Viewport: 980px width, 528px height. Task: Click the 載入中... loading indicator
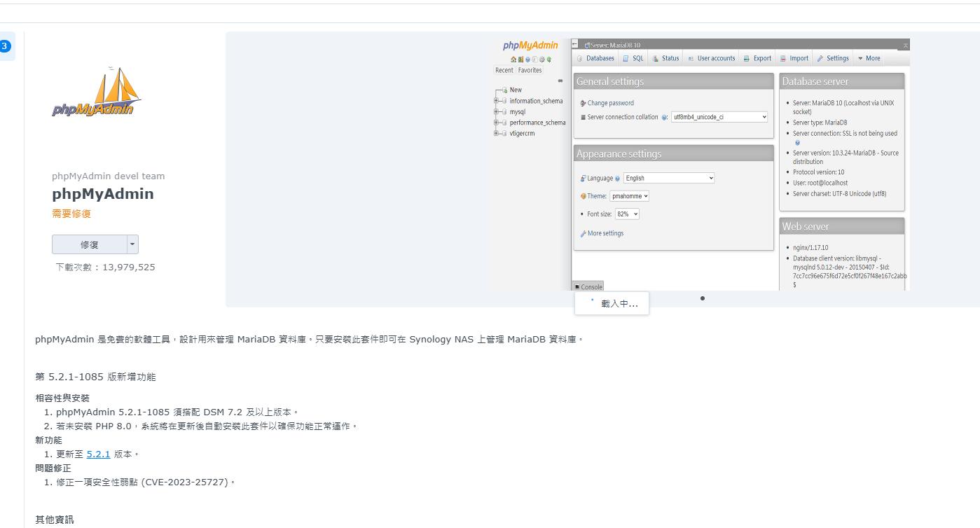pos(612,303)
